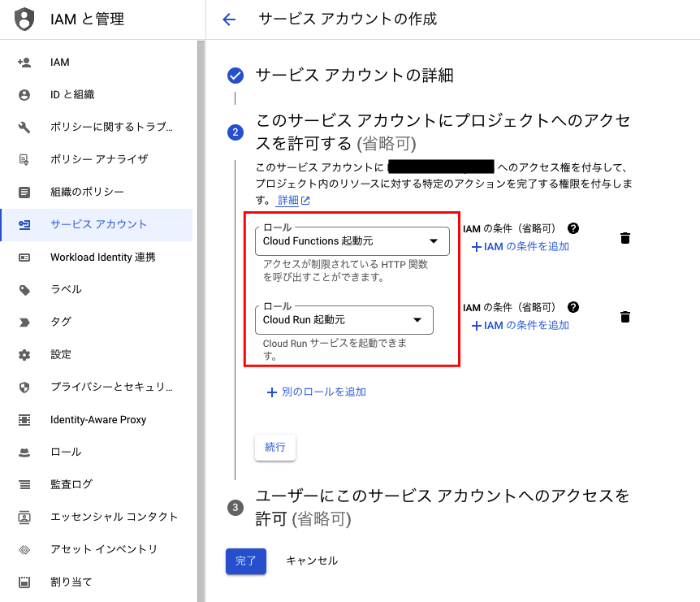Click the 組織のポリシー list icon

[x=24, y=192]
